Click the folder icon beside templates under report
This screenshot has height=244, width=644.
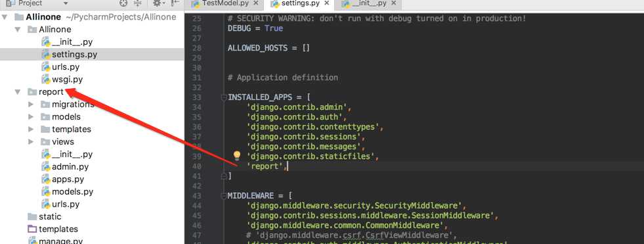point(45,129)
